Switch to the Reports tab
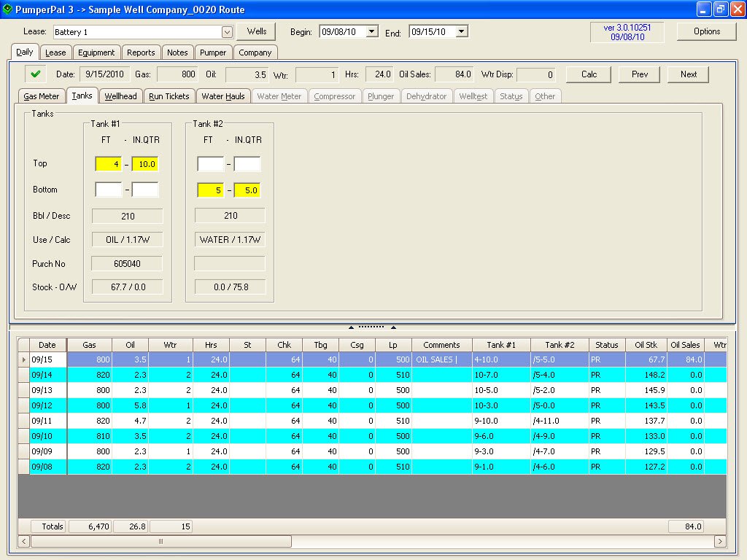This screenshot has width=747, height=560. (141, 52)
